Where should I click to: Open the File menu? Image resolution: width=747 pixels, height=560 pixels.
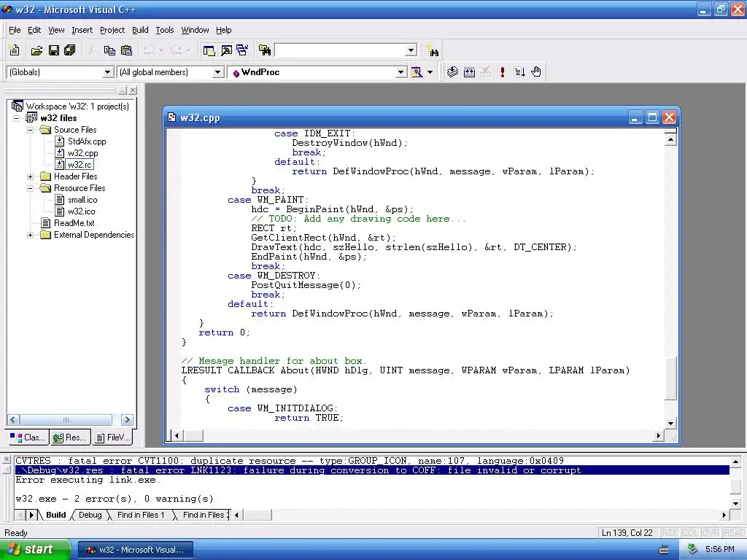pos(15,30)
